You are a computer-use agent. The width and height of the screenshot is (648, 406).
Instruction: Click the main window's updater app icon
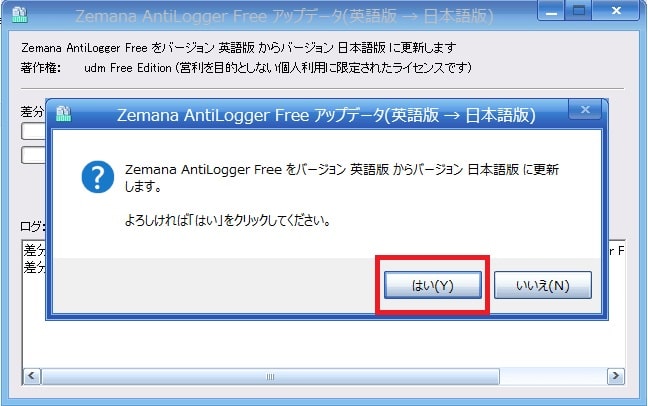point(19,15)
